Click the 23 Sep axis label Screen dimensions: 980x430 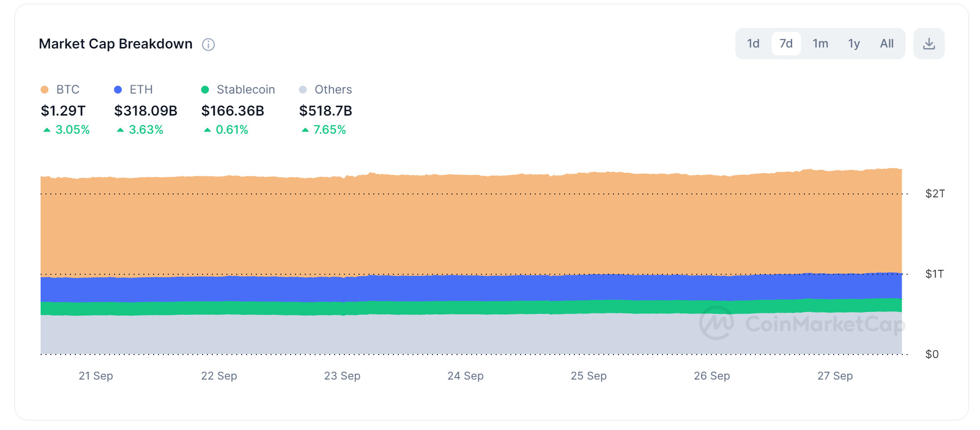pyautogui.click(x=342, y=376)
